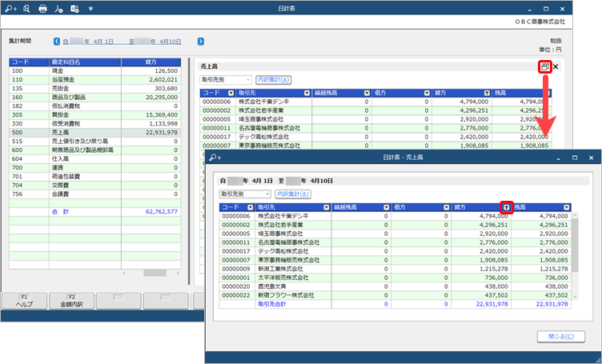Viewport: 602px width, 364px height.
Task: Click the left table's horizontal scrollbar thumb
Action: coord(155,273)
